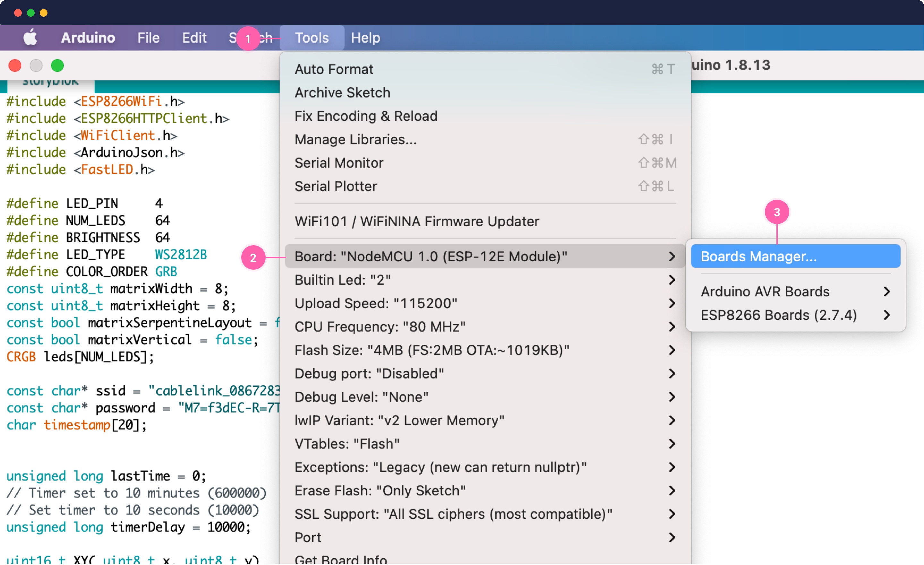Expand the Debug Level submenu
The width and height of the screenshot is (924, 565).
coord(485,397)
